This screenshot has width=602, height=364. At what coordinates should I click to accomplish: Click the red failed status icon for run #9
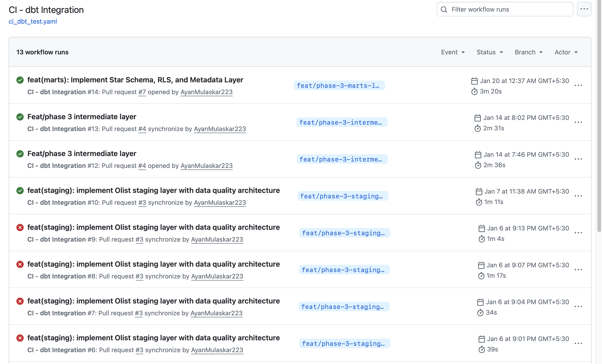click(20, 227)
